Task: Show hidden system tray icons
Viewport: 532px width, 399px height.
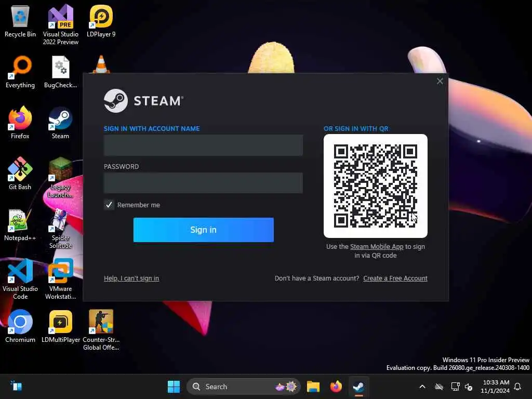Action: (422, 387)
